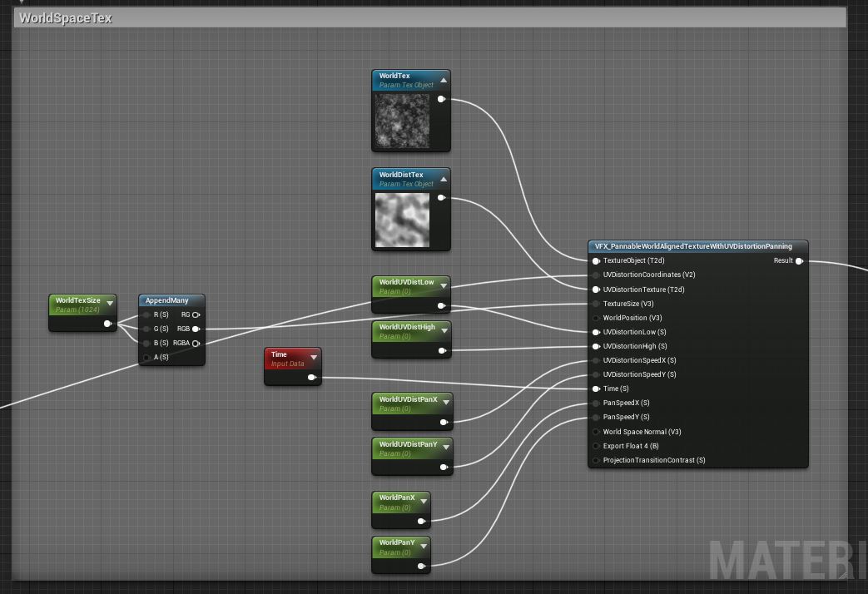Click World Space Normal (V3) pin

click(x=596, y=432)
